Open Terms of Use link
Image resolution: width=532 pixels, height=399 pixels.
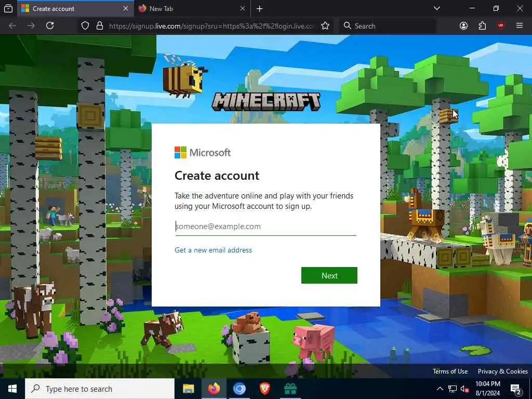450,371
